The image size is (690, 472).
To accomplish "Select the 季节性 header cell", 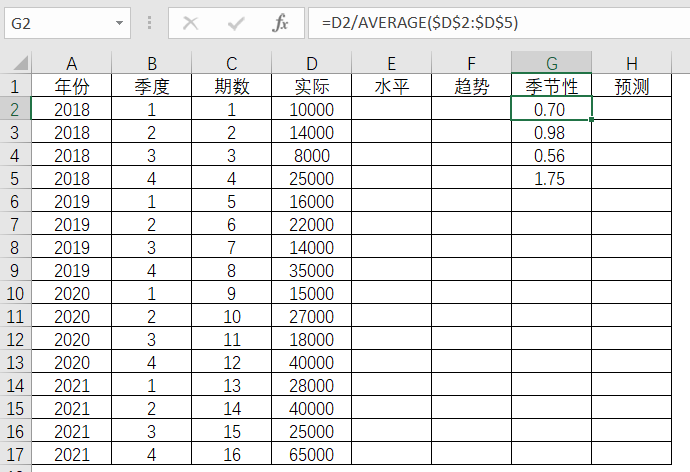I will coord(551,86).
